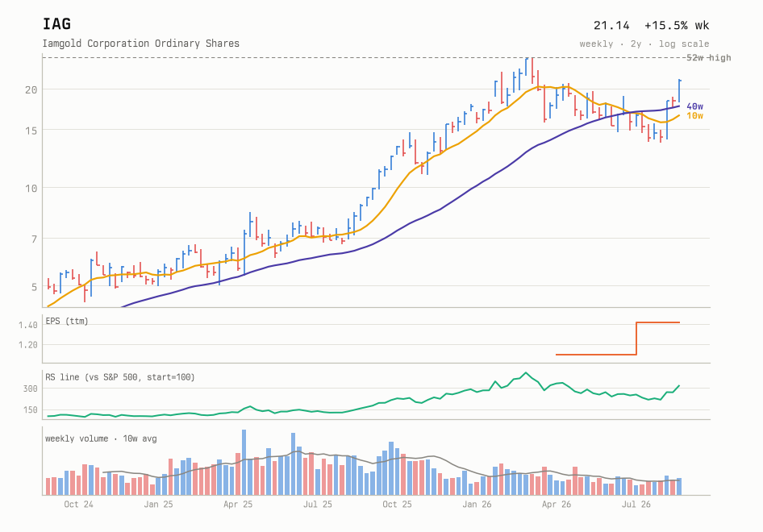The width and height of the screenshot is (763, 532).
Task: Click the 1.40 EPS axis value
Action: point(28,325)
